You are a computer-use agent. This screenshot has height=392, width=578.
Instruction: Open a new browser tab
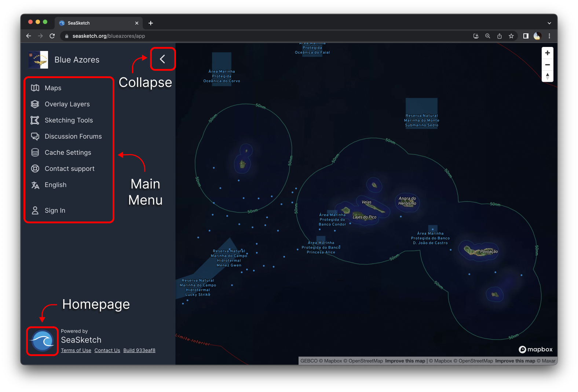pos(151,23)
